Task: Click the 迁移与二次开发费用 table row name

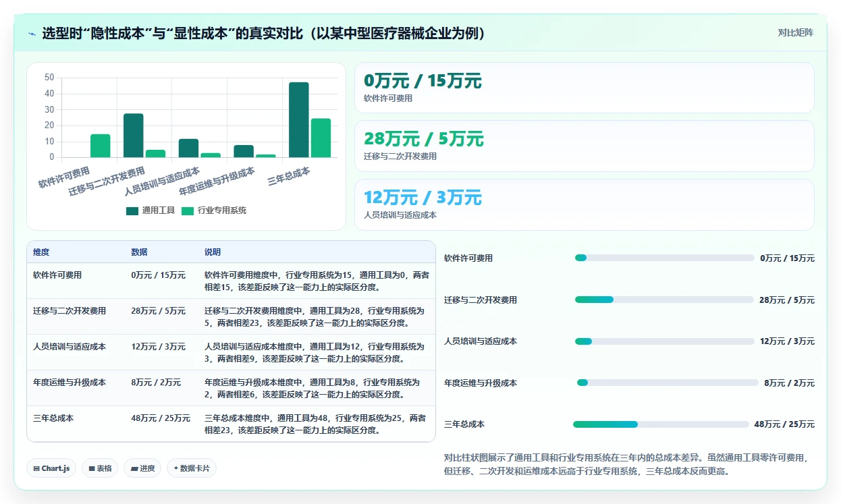Action: click(70, 311)
